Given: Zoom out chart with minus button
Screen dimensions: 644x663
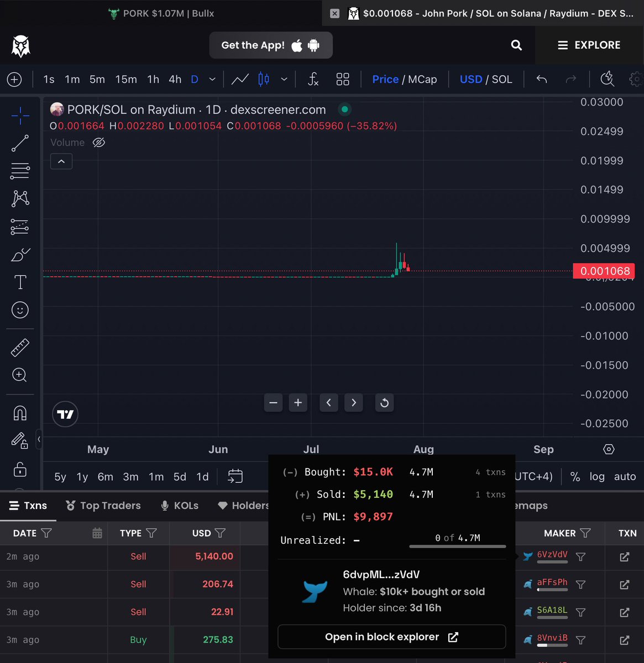Looking at the screenshot, I should [273, 403].
